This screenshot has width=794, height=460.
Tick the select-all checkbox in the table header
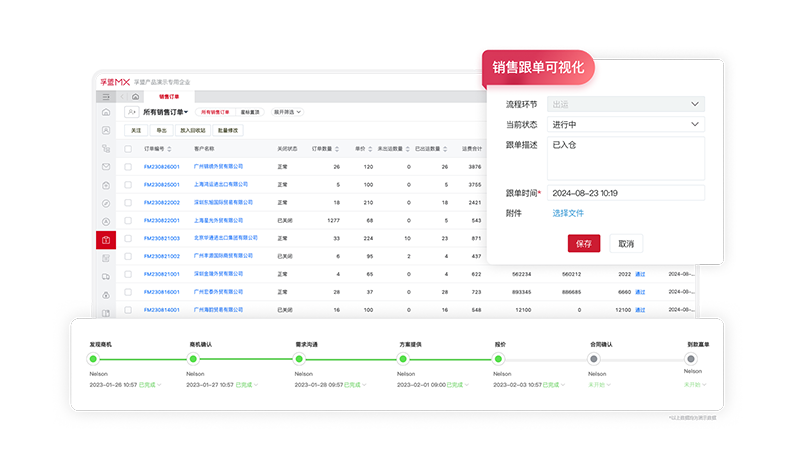click(128, 148)
